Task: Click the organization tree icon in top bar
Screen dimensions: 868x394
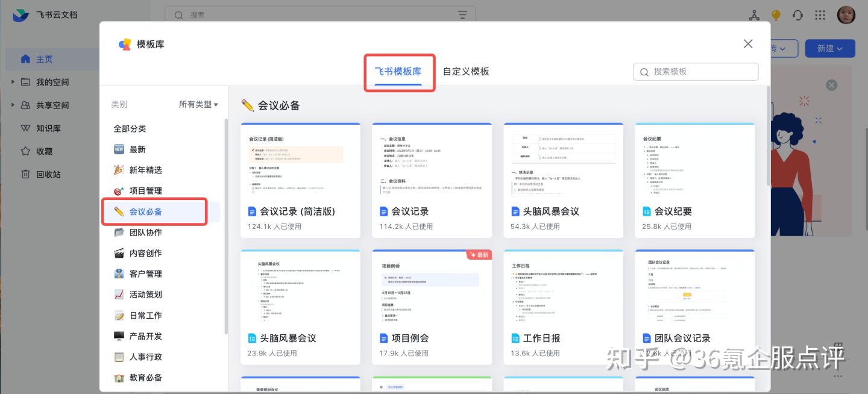Action: pyautogui.click(x=754, y=16)
